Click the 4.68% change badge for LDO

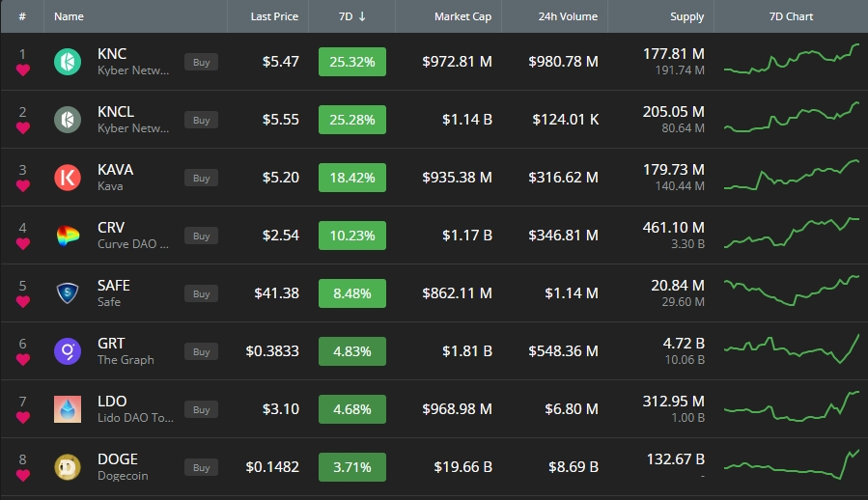[352, 409]
